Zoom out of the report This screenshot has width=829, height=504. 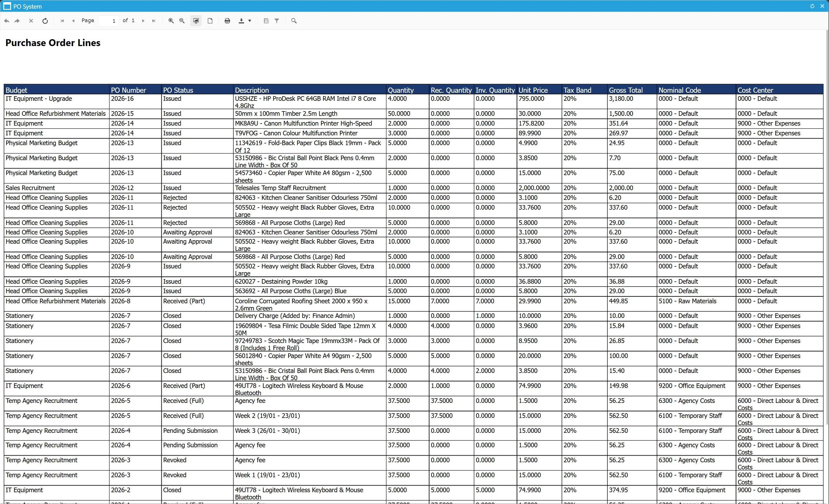point(182,21)
